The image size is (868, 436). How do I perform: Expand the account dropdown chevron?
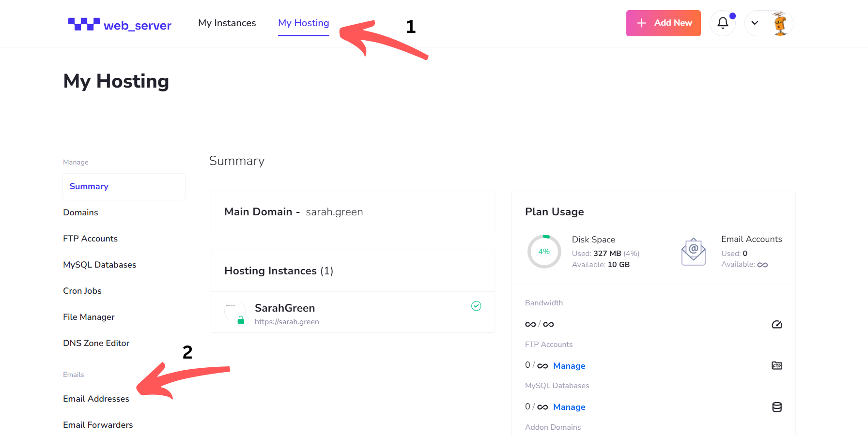coord(755,23)
